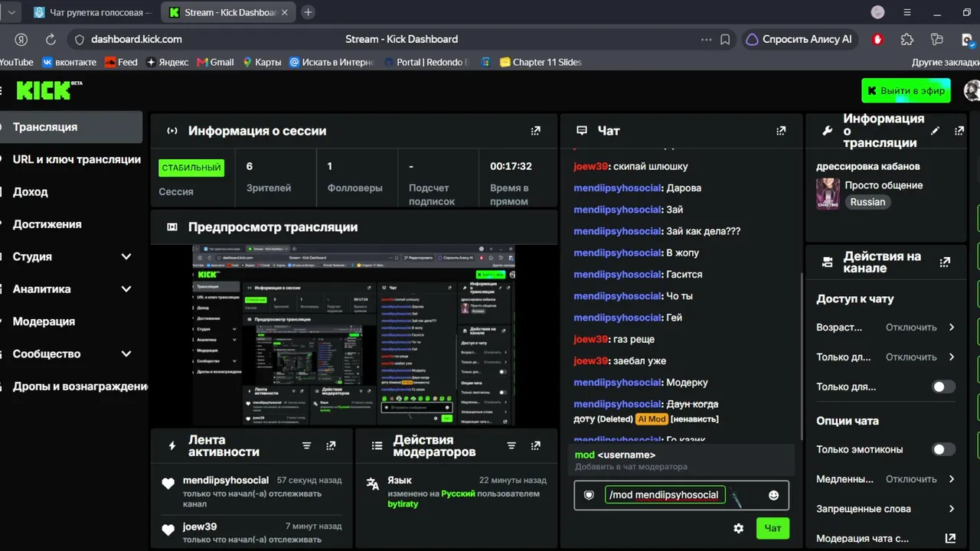The height and width of the screenshot is (551, 980).
Task: Send message with green Чат button
Action: pyautogui.click(x=773, y=528)
